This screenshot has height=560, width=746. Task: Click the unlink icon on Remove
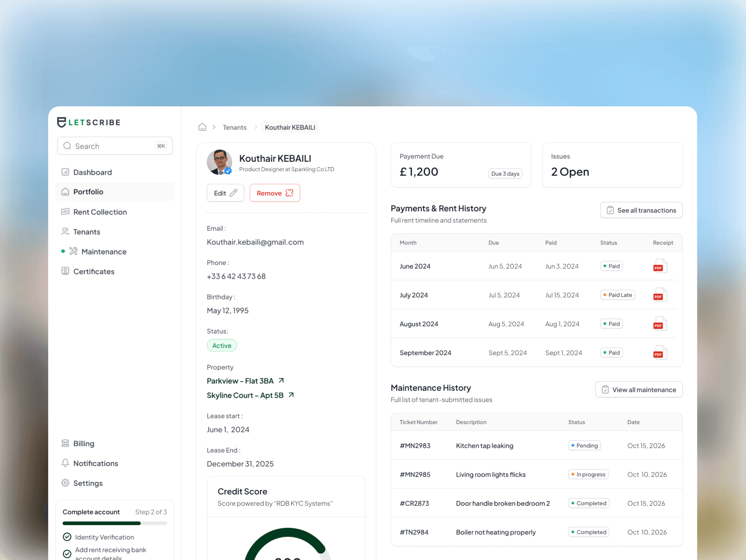289,193
